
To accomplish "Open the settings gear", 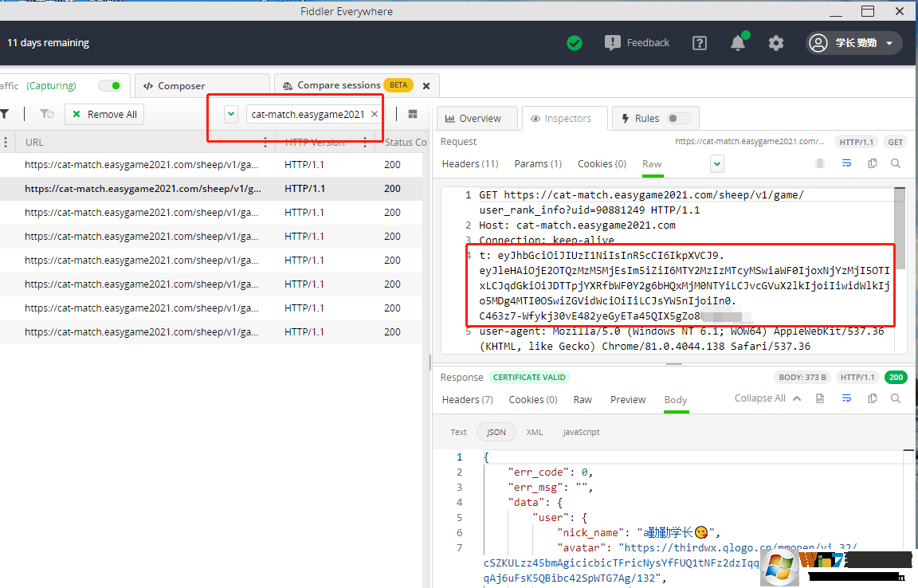I will 776,43.
